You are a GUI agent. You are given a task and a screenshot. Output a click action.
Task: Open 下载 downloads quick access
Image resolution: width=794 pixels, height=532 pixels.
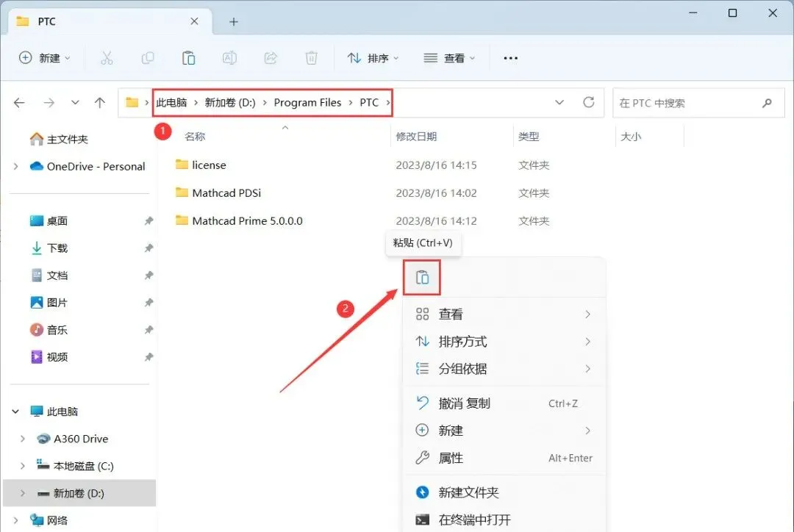(x=49, y=248)
